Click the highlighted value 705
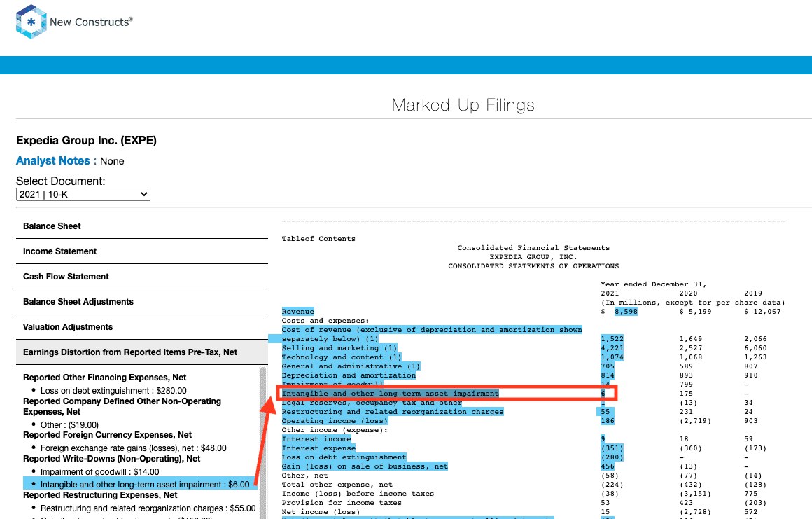Viewport: 812px width, 519px height. coord(608,366)
